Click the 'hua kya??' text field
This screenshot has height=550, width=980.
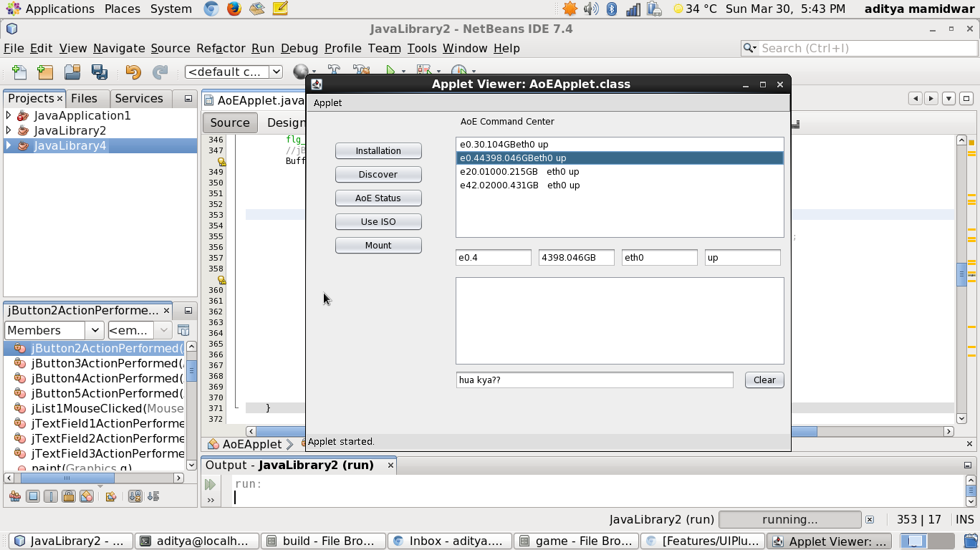click(x=594, y=380)
